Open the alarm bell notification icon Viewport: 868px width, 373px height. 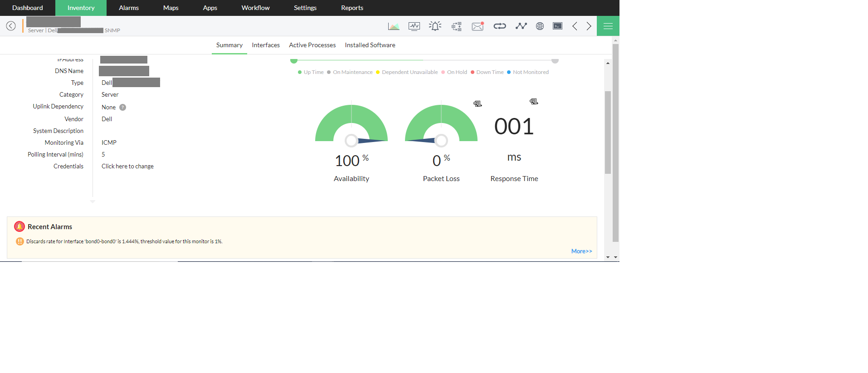point(435,26)
